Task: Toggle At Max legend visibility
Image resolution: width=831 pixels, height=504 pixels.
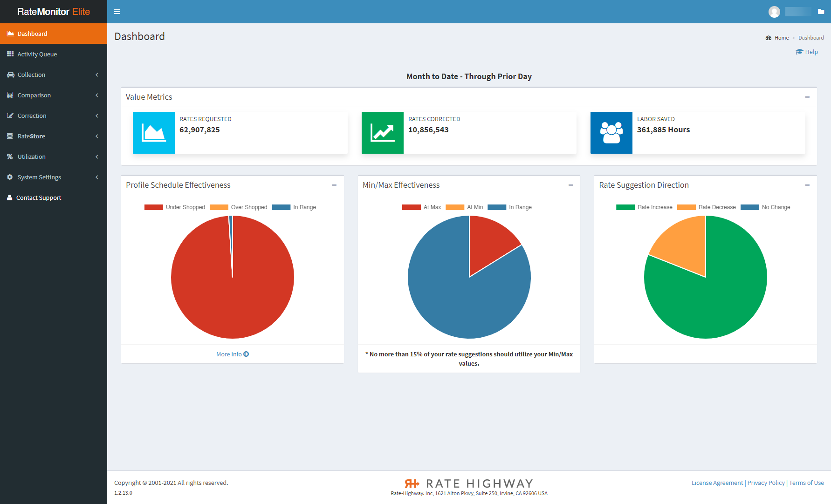Action: pos(421,207)
